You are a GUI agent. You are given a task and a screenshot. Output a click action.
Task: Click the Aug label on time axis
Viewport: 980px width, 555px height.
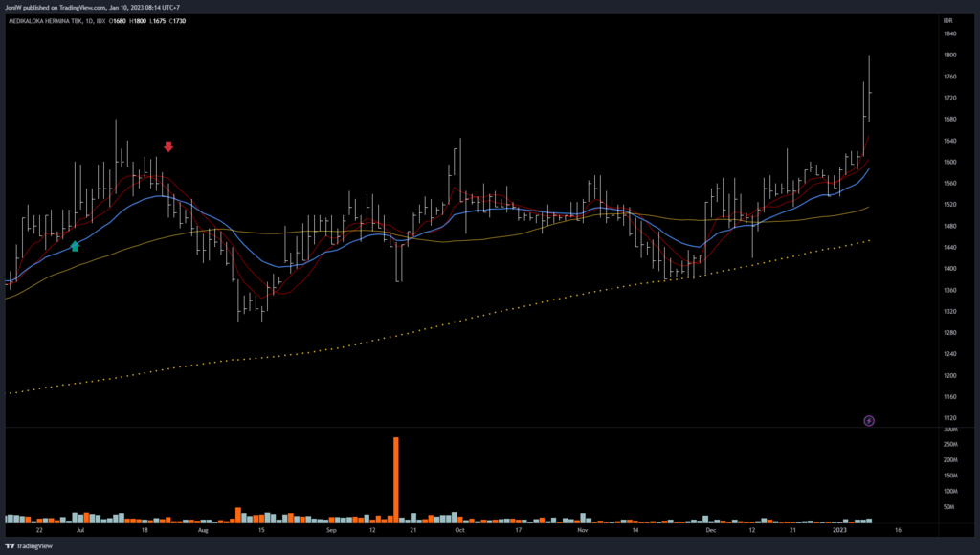click(x=203, y=528)
